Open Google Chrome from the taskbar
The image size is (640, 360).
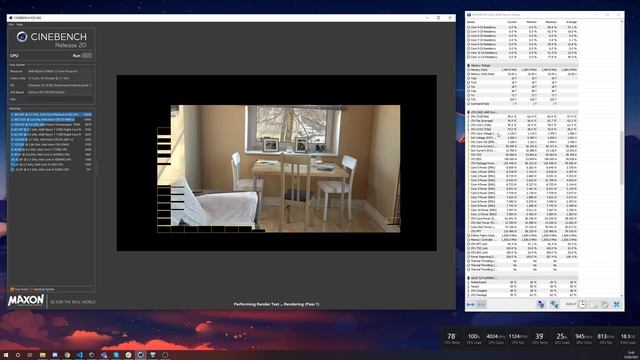pyautogui.click(x=67, y=355)
